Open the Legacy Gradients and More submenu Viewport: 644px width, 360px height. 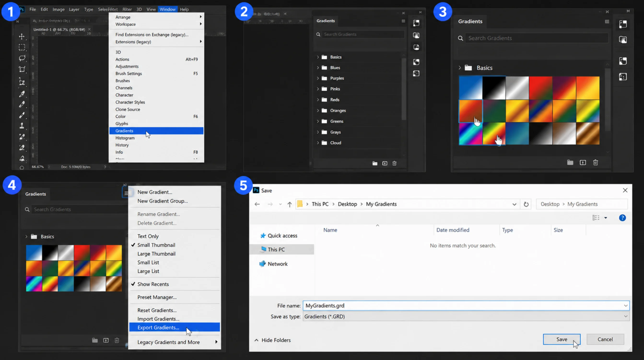(175, 342)
